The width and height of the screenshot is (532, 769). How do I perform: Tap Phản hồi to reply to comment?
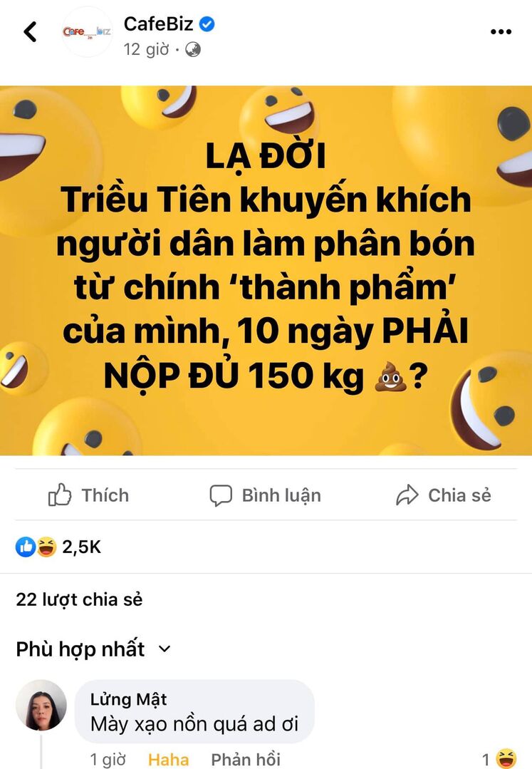pyautogui.click(x=246, y=760)
